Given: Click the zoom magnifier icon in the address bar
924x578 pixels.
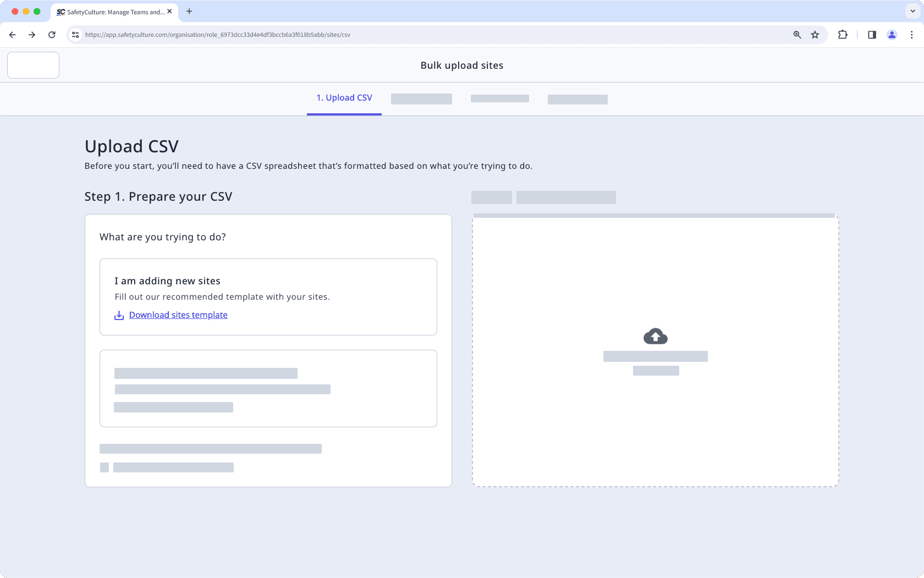Looking at the screenshot, I should pos(796,34).
